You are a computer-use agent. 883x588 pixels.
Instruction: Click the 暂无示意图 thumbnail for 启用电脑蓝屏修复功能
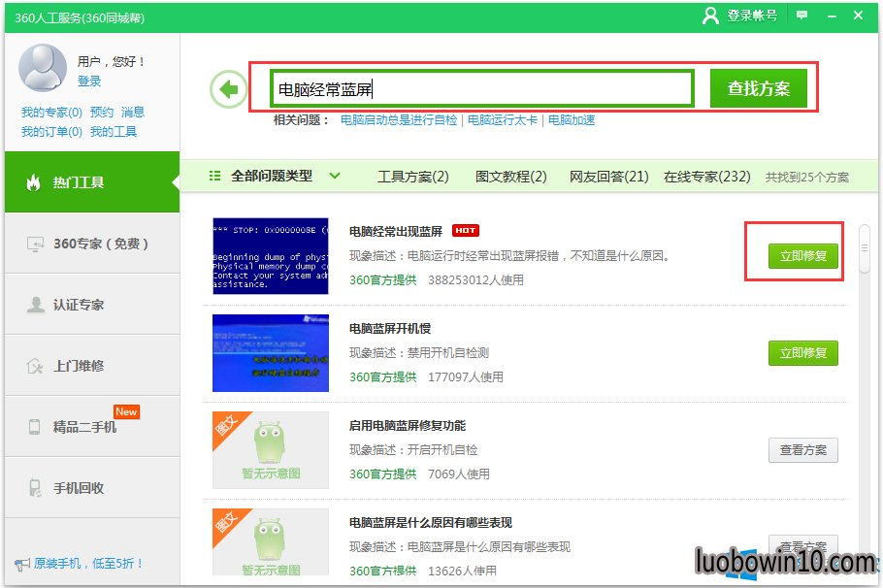(x=271, y=450)
